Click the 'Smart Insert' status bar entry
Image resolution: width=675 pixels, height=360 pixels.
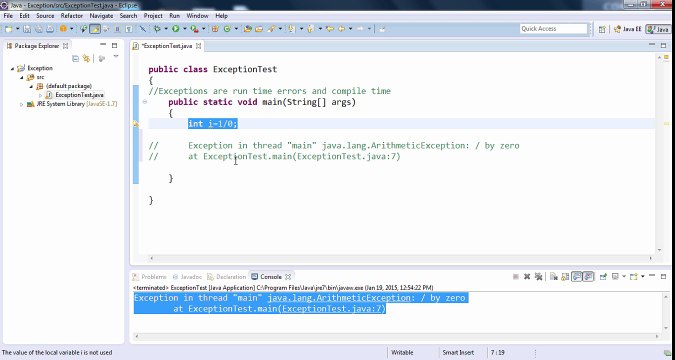click(458, 353)
